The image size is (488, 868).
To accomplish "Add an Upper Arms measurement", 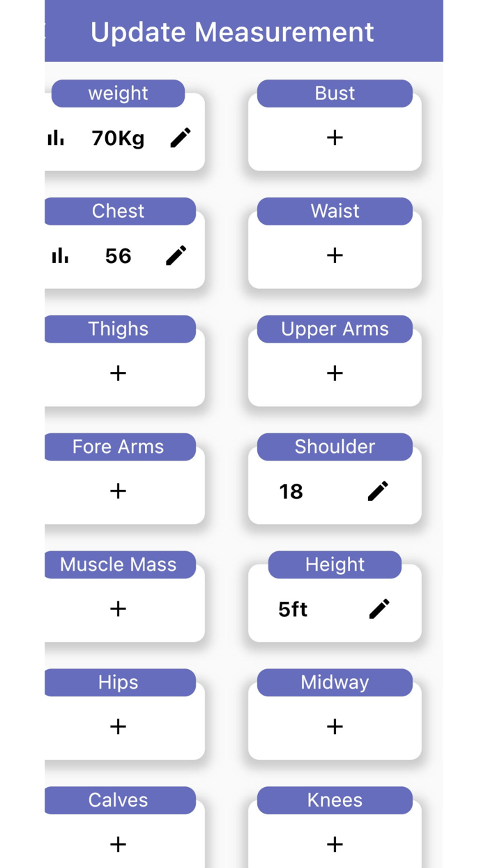I will (x=335, y=373).
